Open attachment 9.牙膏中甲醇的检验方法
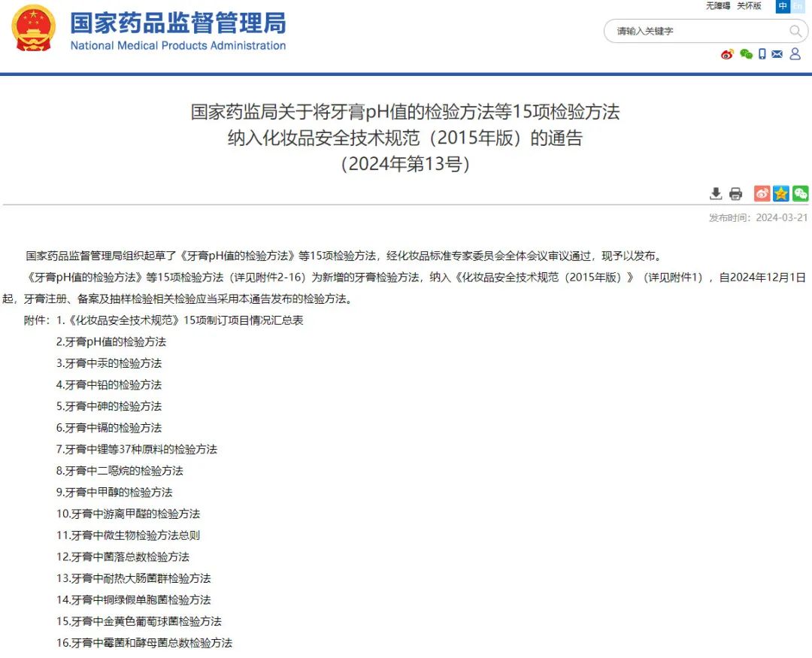 pos(114,493)
